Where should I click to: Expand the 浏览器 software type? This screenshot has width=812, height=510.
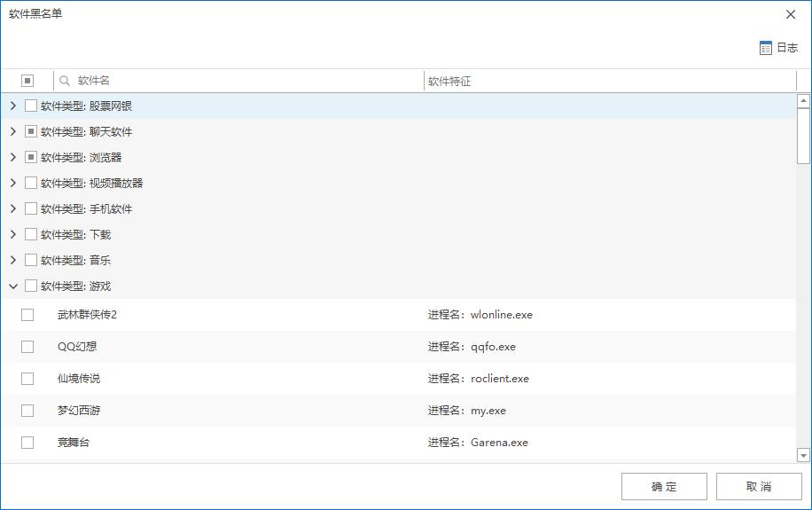pos(12,158)
